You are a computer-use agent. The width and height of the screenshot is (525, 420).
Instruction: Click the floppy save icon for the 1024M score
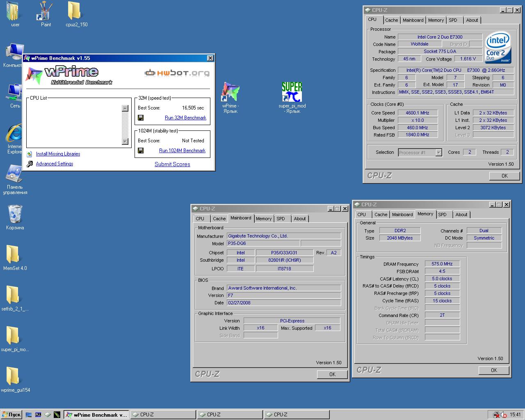(141, 151)
